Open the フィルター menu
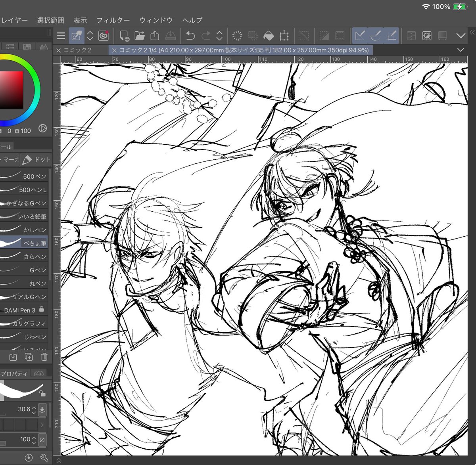The height and width of the screenshot is (465, 476). 113,20
